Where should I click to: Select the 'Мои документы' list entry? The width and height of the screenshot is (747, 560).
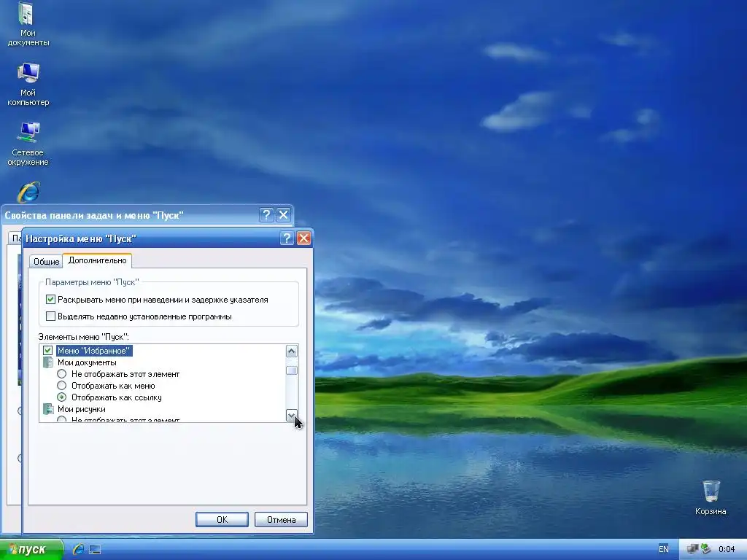point(87,362)
